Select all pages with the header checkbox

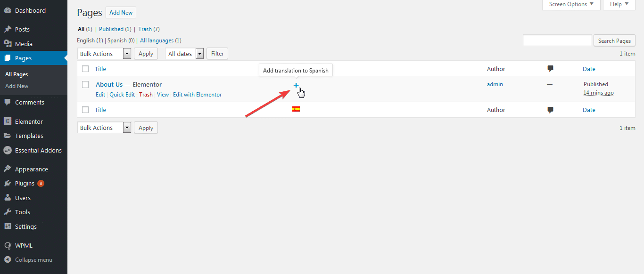(85, 69)
